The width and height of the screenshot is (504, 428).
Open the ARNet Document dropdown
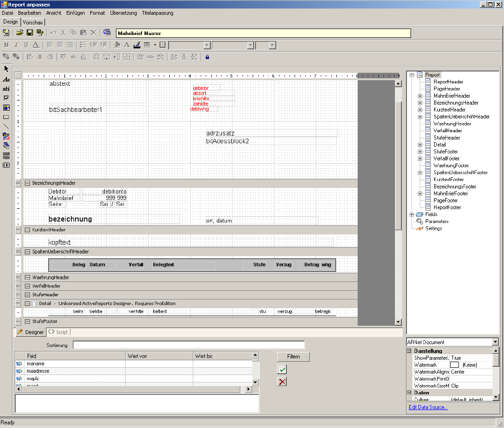pyautogui.click(x=495, y=342)
